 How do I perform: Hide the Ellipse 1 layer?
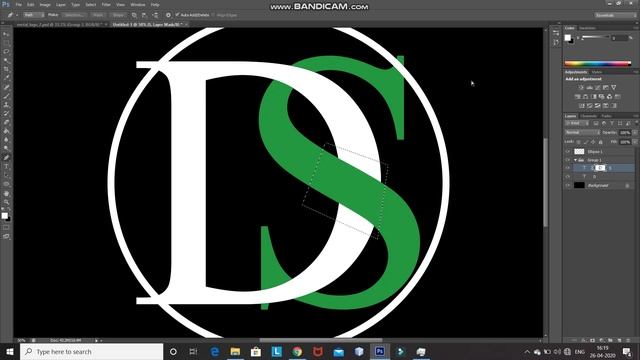(567, 151)
